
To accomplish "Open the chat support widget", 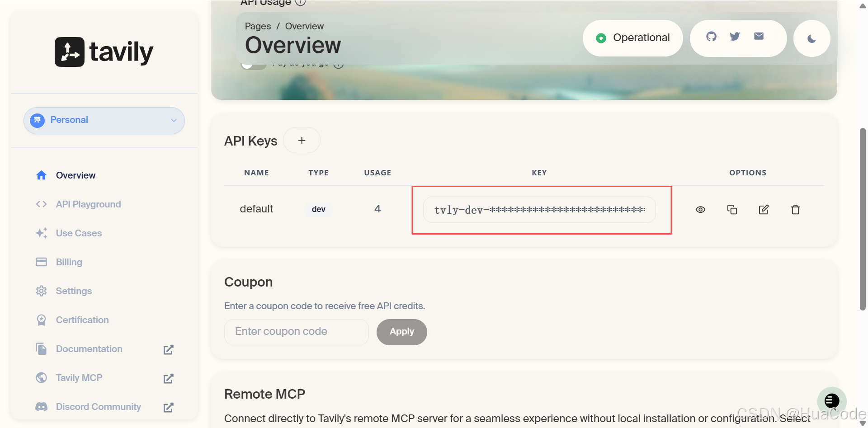I will (831, 401).
